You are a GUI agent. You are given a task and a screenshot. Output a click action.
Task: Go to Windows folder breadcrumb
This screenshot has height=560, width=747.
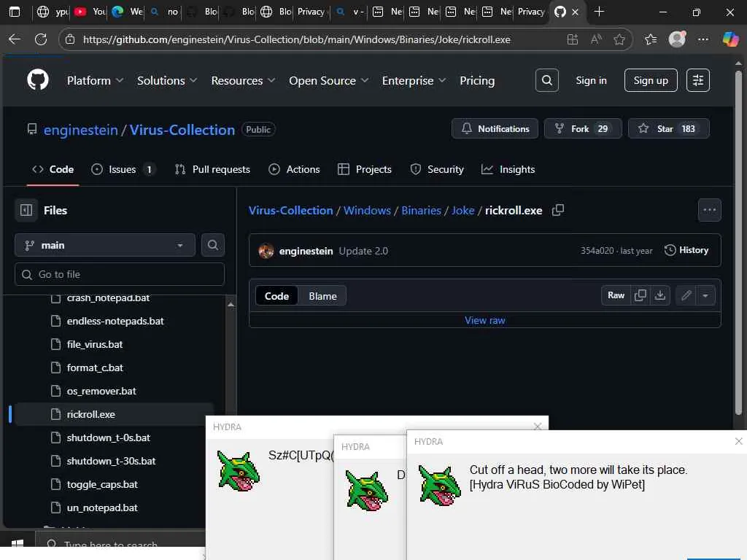pos(367,211)
